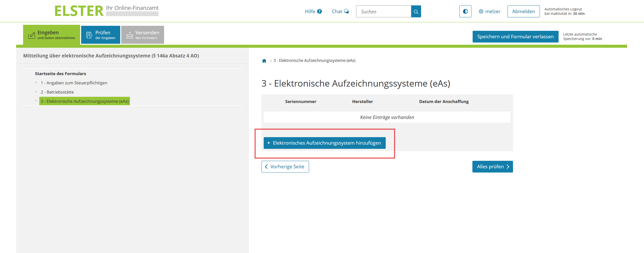Add a new Elektronisches Aufzeichnungssystem
Viewport: 644px width, 253px height.
324,143
